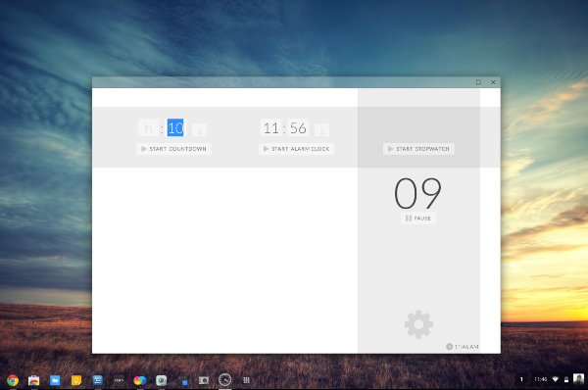Open the apps launcher grid icon
The height and width of the screenshot is (390, 588).
coord(246,380)
